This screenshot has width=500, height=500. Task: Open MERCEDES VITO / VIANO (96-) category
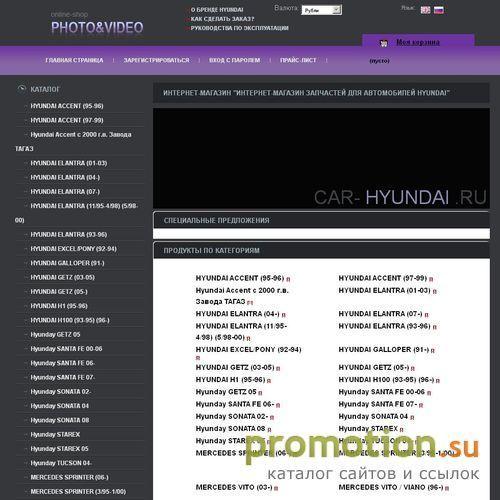tap(391, 487)
